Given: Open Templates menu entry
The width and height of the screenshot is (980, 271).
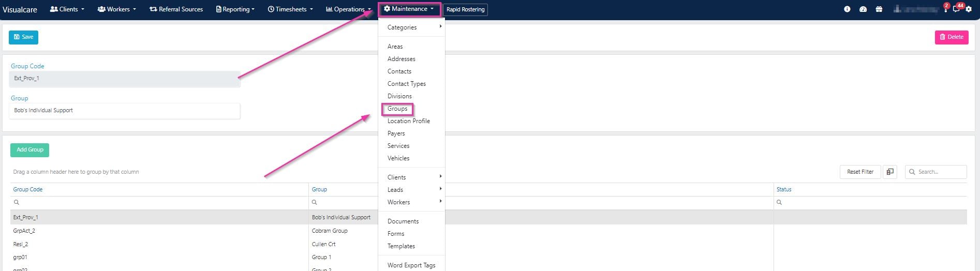Looking at the screenshot, I should [401, 246].
